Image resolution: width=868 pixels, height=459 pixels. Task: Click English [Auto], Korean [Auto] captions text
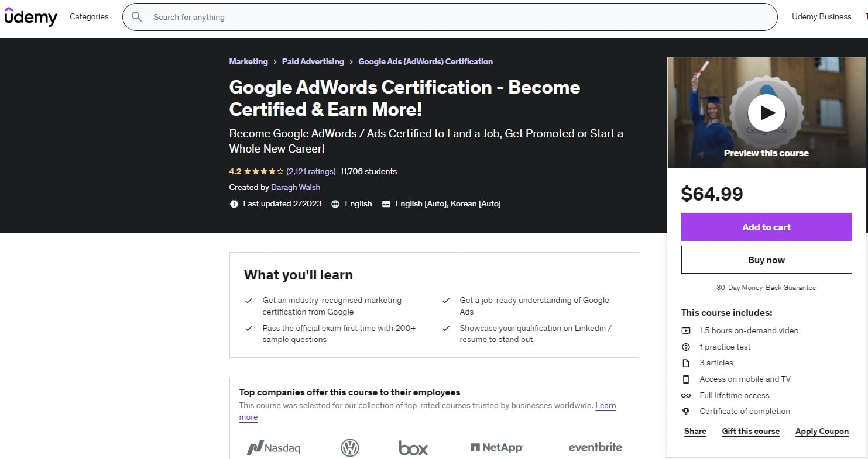pos(448,204)
